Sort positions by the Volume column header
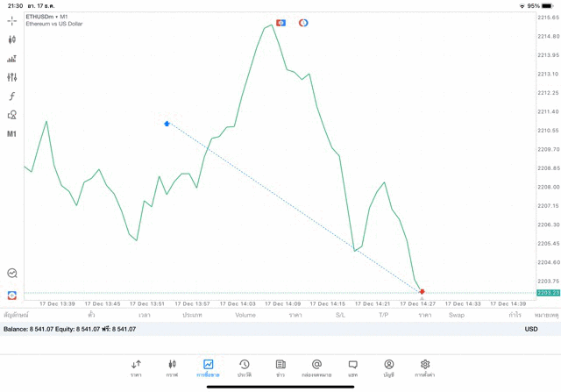Image resolution: width=561 pixels, height=392 pixels. click(245, 315)
